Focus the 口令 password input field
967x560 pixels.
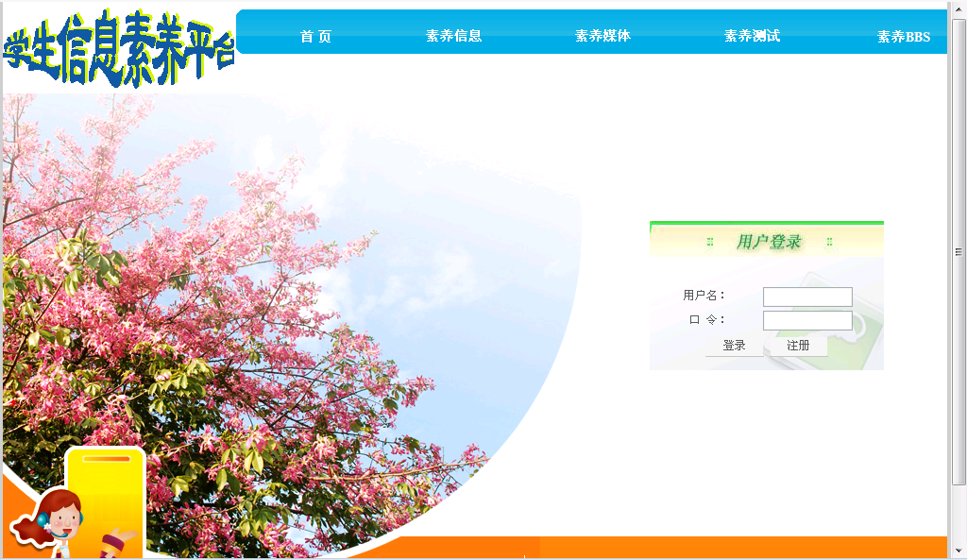(x=807, y=320)
